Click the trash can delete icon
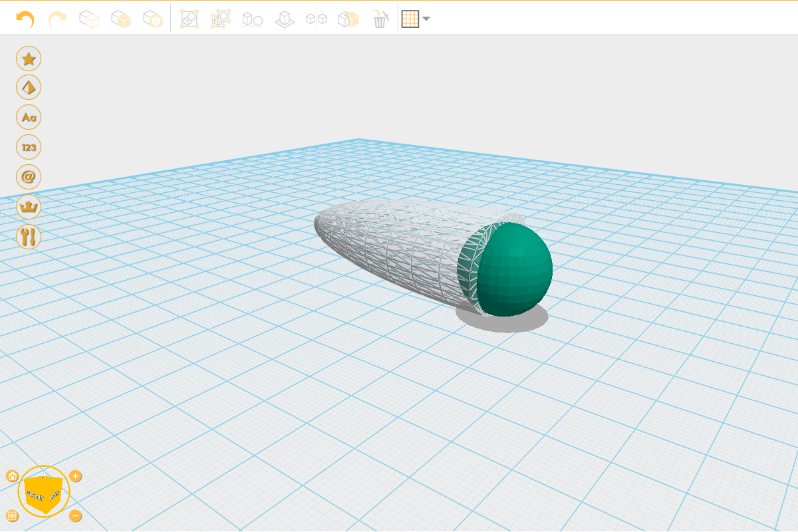Image resolution: width=798 pixels, height=532 pixels. click(x=380, y=19)
